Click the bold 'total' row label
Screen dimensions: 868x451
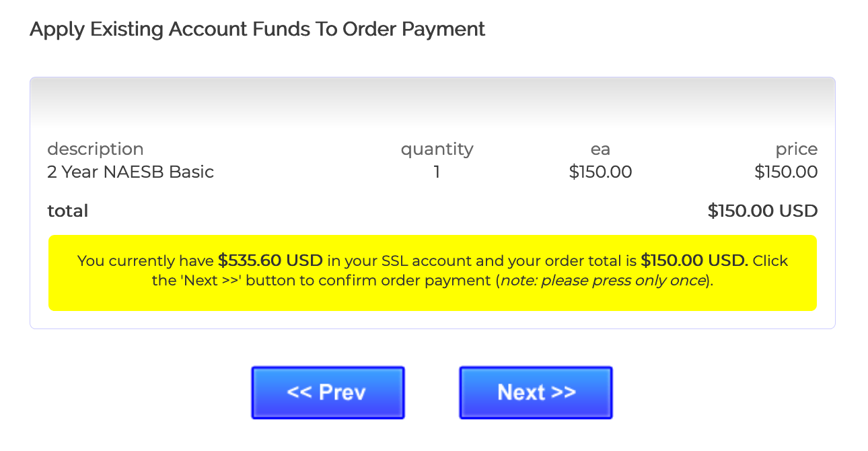68,211
